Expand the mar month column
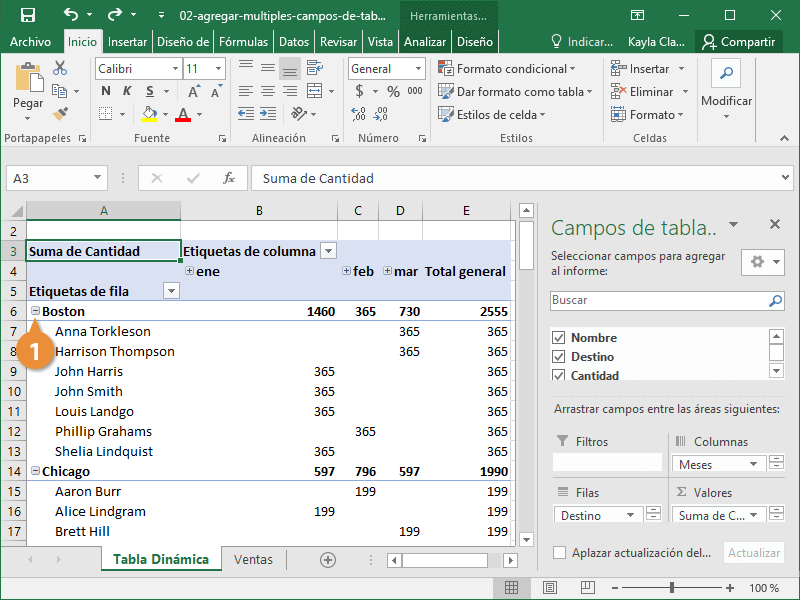This screenshot has width=800, height=600. 387,271
